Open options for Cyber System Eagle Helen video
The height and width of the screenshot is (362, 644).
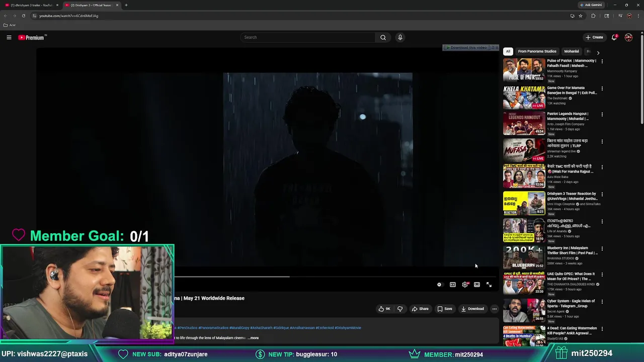click(602, 302)
